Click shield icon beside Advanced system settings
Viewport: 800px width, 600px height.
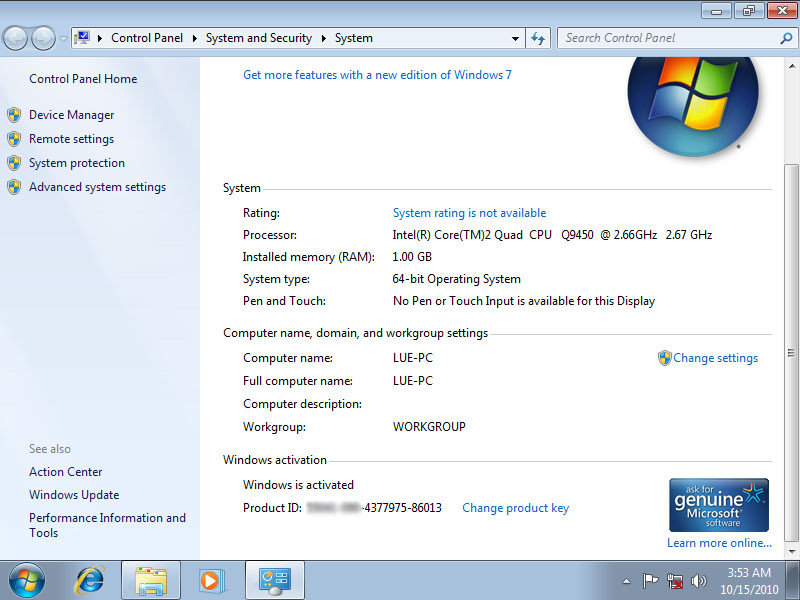[x=14, y=187]
